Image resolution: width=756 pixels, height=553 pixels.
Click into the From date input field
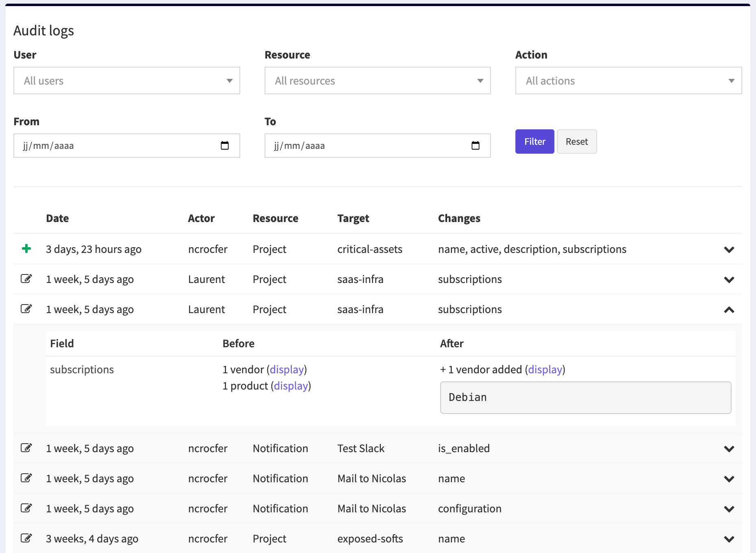pos(114,146)
